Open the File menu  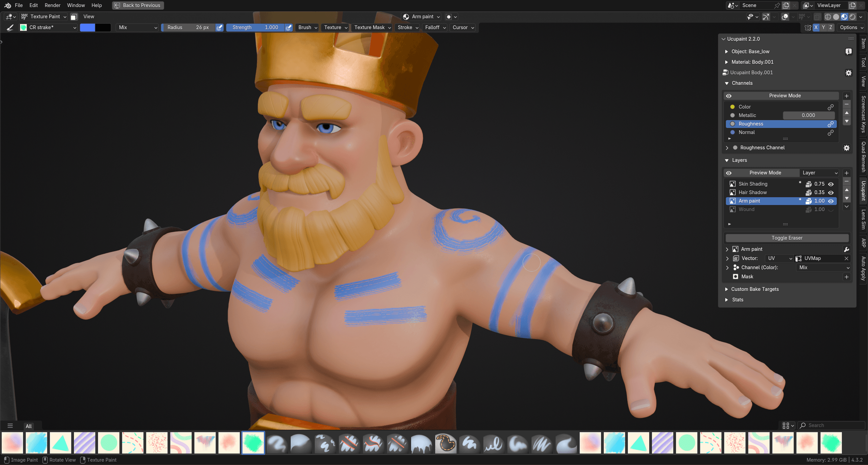[19, 5]
